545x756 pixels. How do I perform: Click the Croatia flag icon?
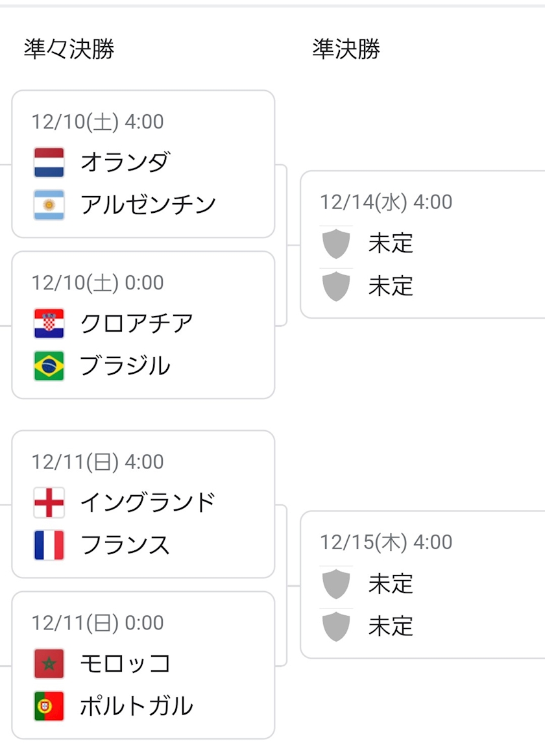pos(49,323)
